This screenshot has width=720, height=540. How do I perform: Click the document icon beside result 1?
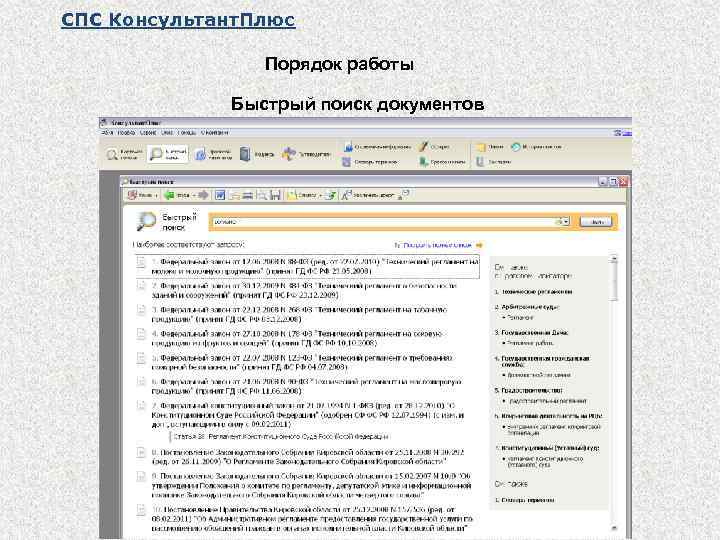(x=141, y=263)
